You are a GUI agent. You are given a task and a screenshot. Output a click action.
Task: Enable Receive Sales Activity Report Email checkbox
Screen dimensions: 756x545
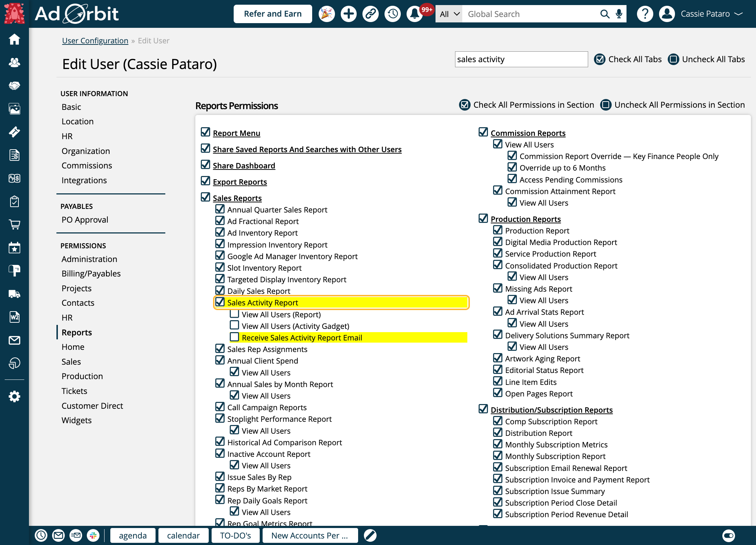(235, 337)
